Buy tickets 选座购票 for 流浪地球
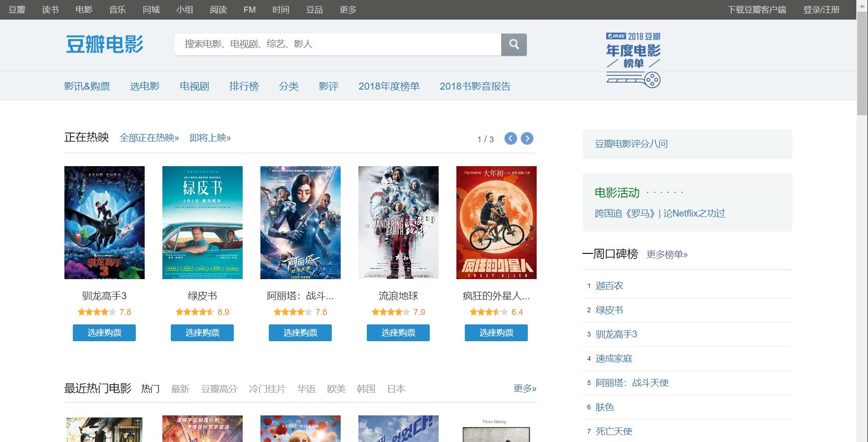 [x=399, y=333]
